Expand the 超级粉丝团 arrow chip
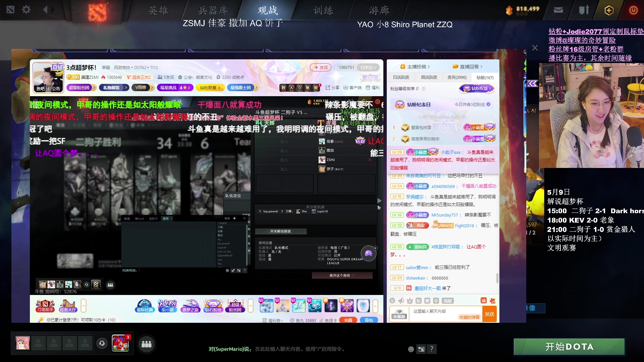The image size is (644, 362). tap(82, 87)
